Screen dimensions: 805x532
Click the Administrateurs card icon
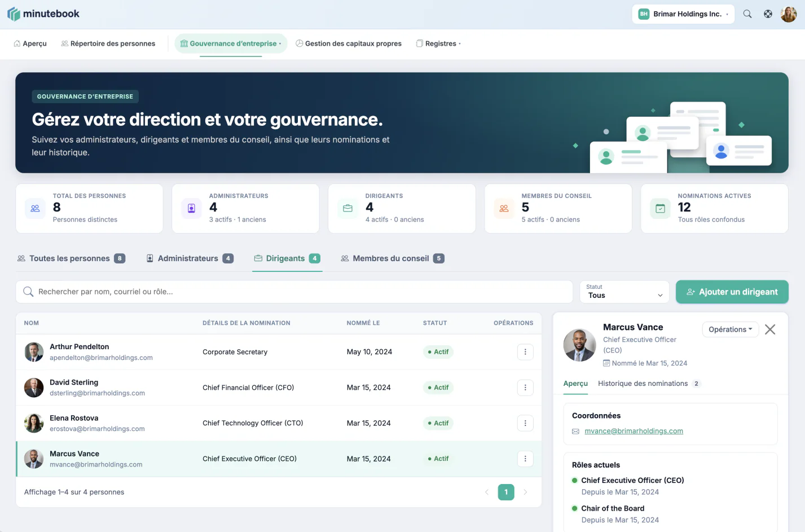coord(191,208)
